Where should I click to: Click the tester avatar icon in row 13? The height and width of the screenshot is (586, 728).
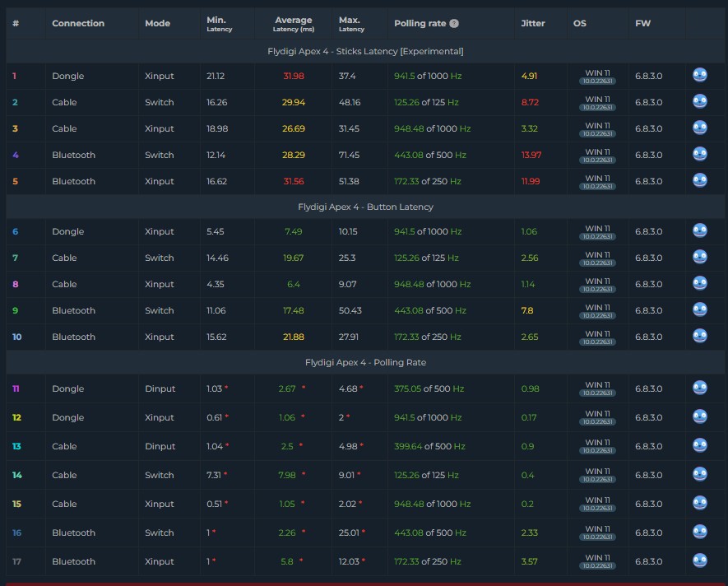coord(700,445)
